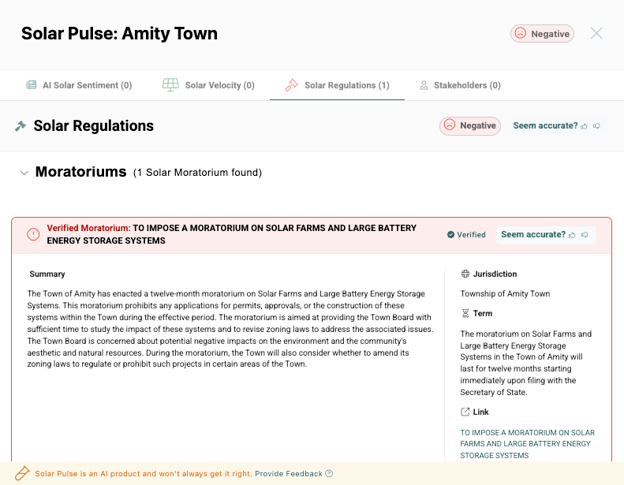Click the person icon on Stakeholders tab
Viewport: 624px width, 485px height.
click(424, 85)
